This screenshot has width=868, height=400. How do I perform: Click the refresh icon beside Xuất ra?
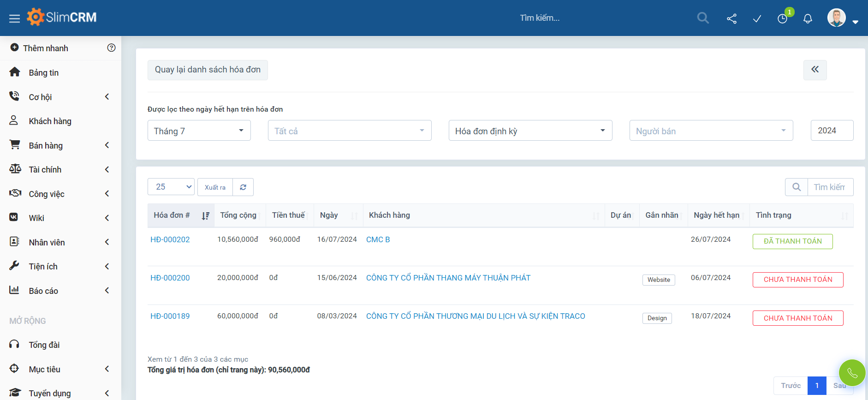coord(243,187)
